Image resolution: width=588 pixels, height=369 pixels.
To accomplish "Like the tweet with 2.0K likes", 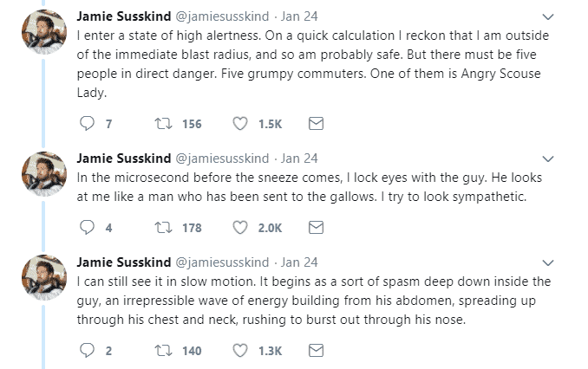I will (241, 228).
